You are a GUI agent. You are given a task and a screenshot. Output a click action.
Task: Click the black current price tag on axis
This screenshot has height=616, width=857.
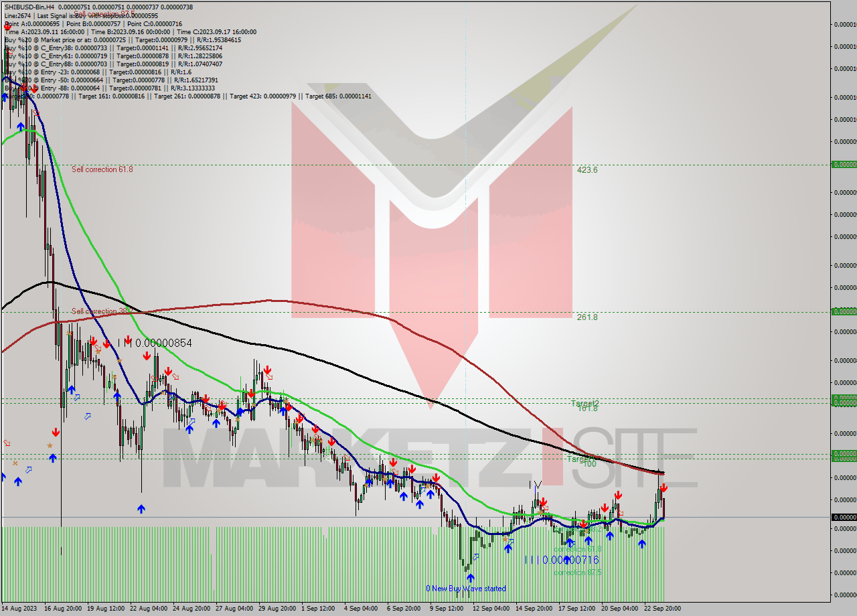coord(844,517)
